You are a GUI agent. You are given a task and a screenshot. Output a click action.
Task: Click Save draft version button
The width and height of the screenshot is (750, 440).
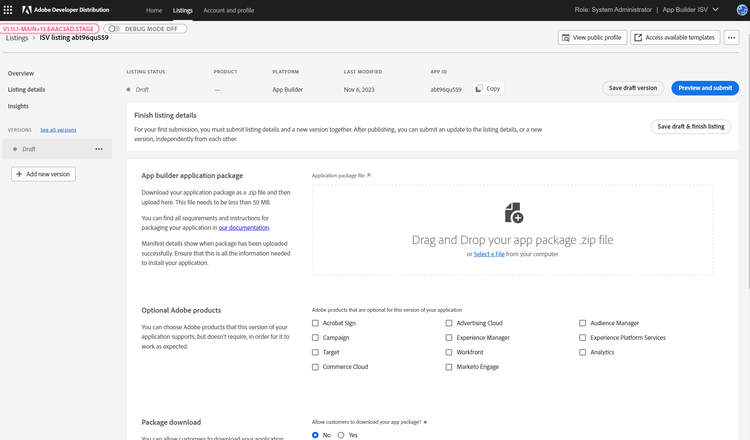633,88
